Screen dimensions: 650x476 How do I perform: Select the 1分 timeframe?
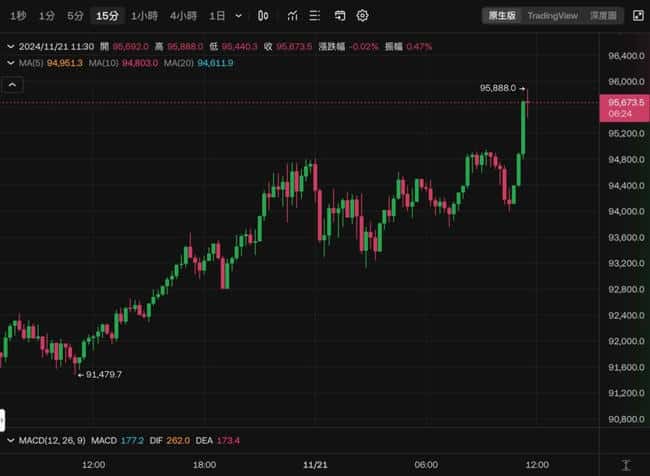46,16
